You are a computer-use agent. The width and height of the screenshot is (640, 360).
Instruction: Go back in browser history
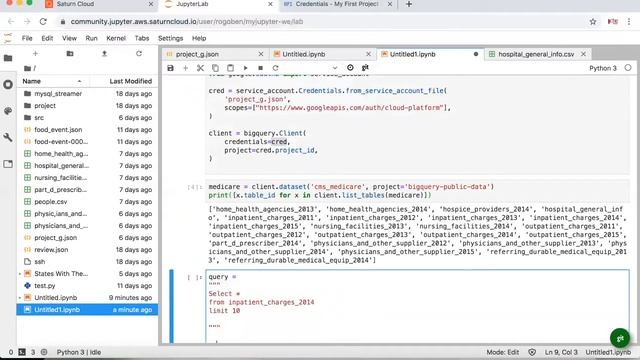tap(11, 22)
